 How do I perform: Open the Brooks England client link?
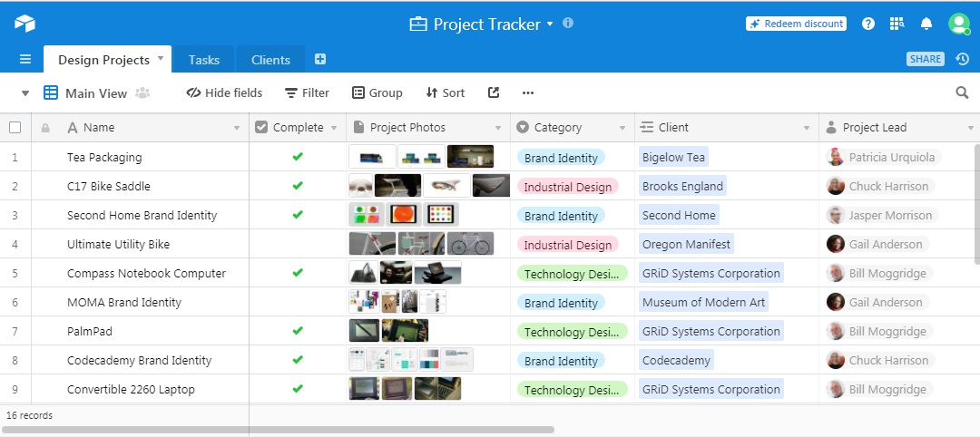[x=682, y=186]
